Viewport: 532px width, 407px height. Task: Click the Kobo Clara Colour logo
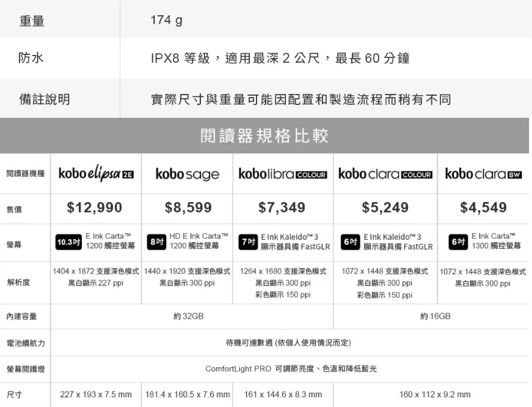pyautogui.click(x=385, y=174)
